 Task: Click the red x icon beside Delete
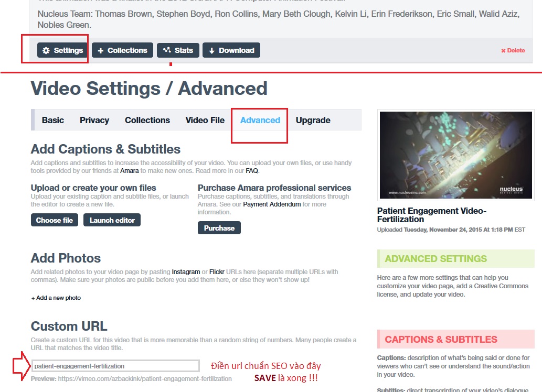(x=503, y=51)
